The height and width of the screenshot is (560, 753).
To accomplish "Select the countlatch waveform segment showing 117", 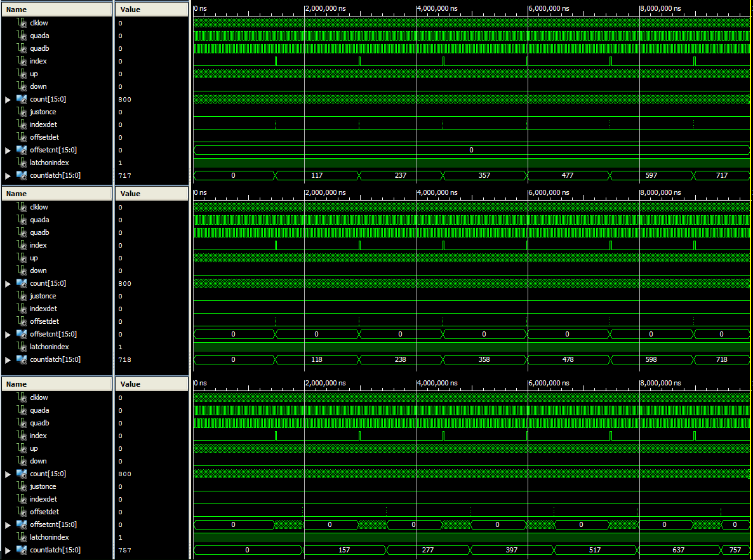I will [x=317, y=175].
